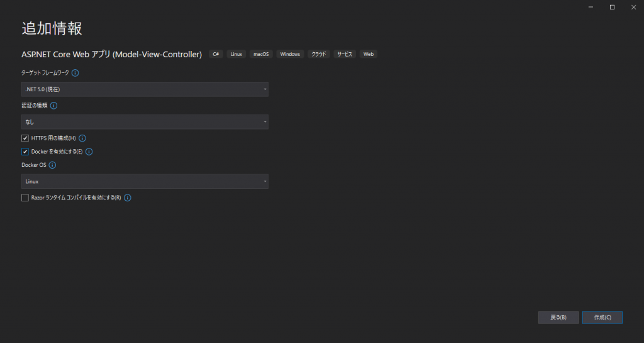Image resolution: width=644 pixels, height=343 pixels.
Task: Open the .NET 5.0 target framework dropdown
Action: (x=145, y=89)
